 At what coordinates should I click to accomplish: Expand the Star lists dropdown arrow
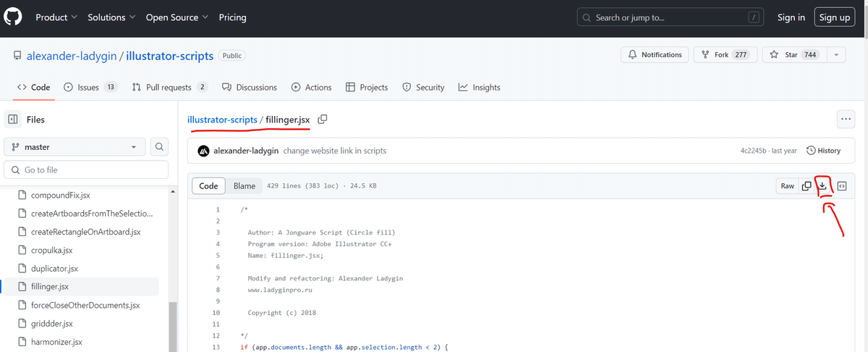[x=836, y=55]
